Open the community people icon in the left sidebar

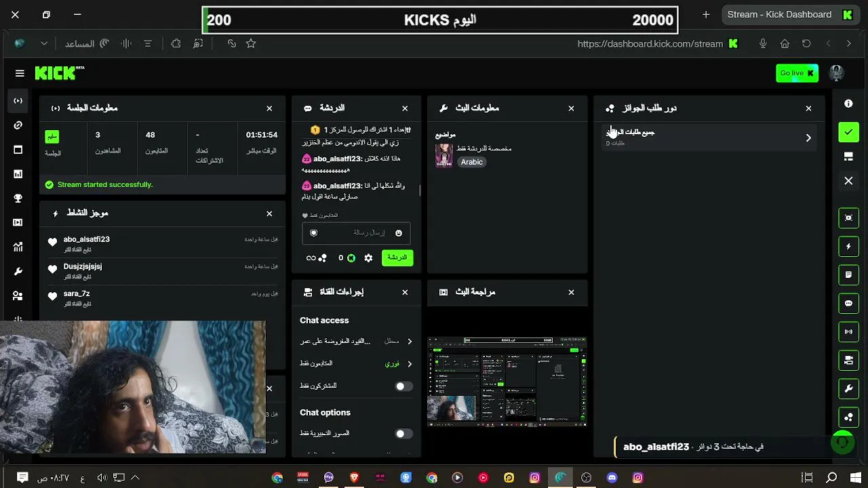click(x=18, y=296)
